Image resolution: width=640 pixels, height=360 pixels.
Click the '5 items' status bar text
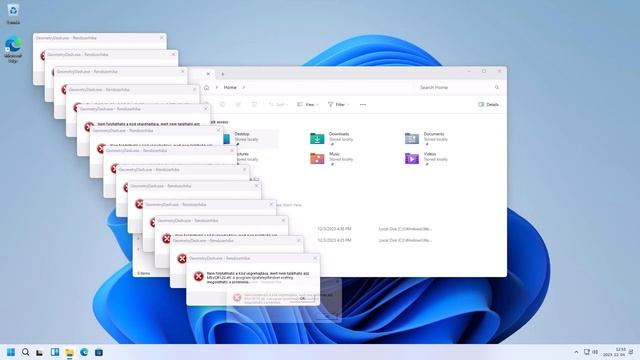point(144,273)
